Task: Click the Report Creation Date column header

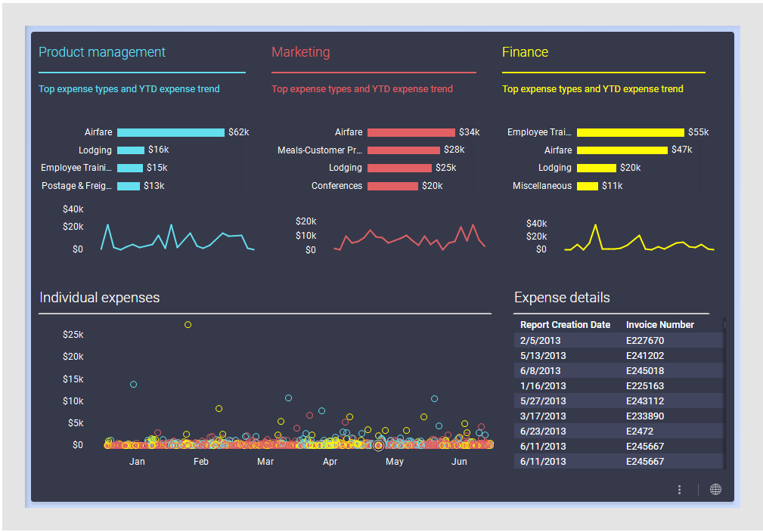Action: [565, 325]
